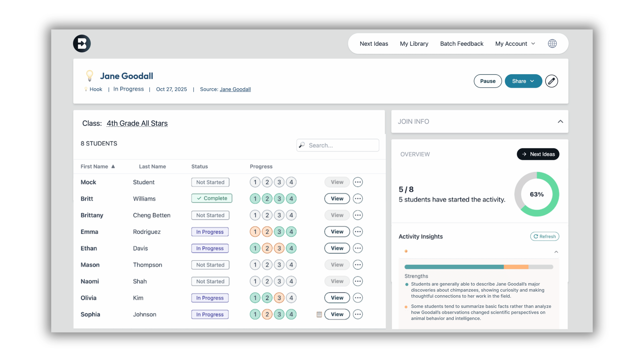644x362 pixels.
Task: Open the Share dropdown
Action: tap(523, 81)
